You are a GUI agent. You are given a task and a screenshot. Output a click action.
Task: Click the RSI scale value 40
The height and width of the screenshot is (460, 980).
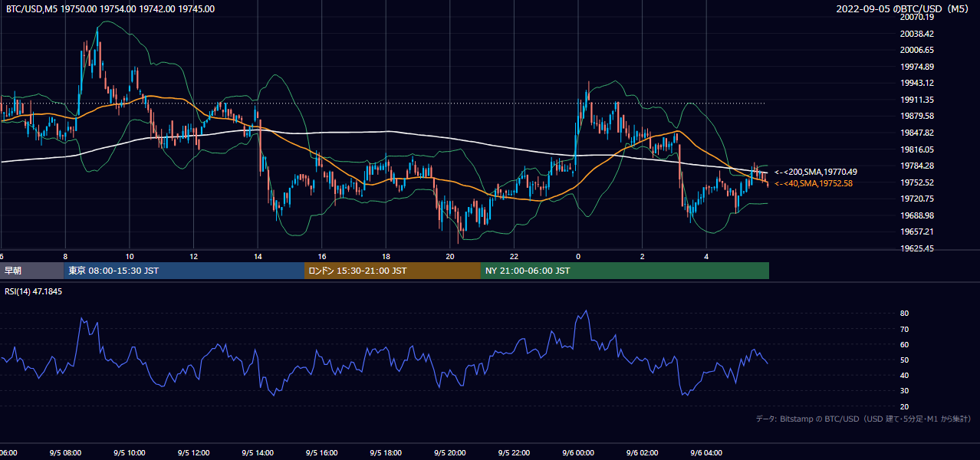(905, 375)
